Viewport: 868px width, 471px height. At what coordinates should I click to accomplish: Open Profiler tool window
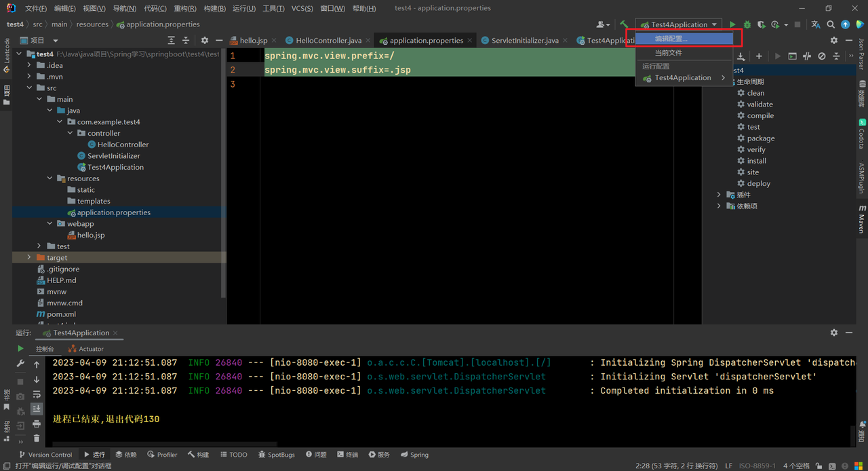[x=162, y=455]
